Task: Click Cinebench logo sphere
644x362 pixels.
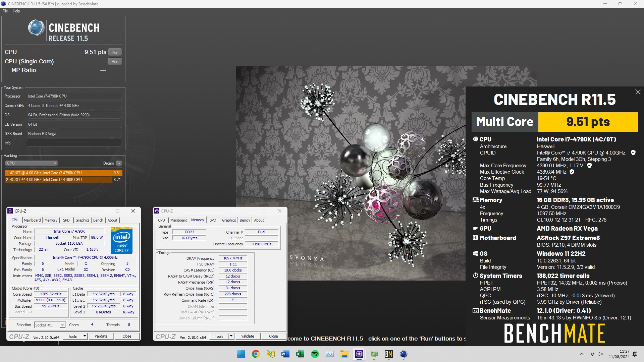Action: pos(36,28)
